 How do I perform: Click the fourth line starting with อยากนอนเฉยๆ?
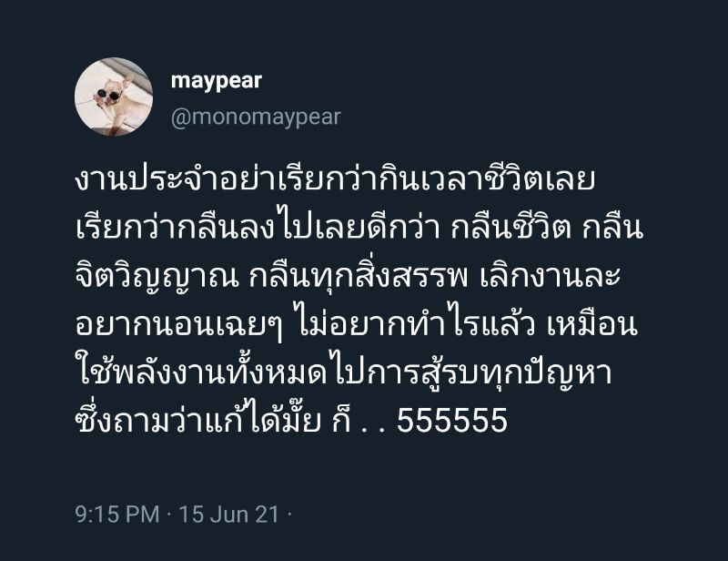pyautogui.click(x=356, y=324)
